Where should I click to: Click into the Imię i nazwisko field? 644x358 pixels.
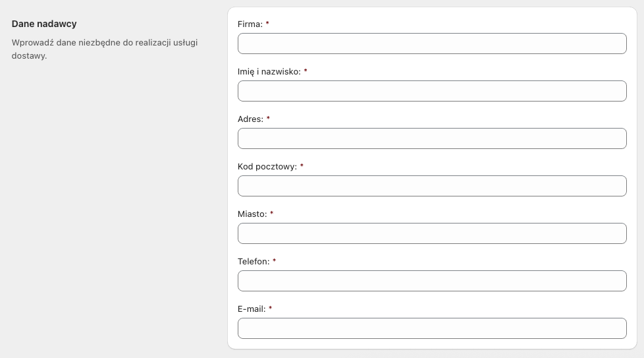click(x=432, y=91)
